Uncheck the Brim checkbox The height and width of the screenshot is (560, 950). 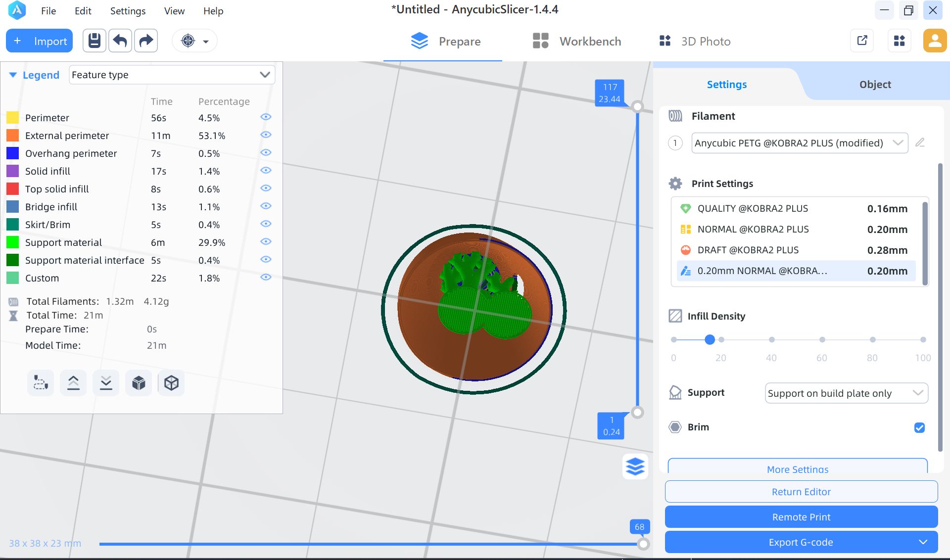[x=919, y=427]
